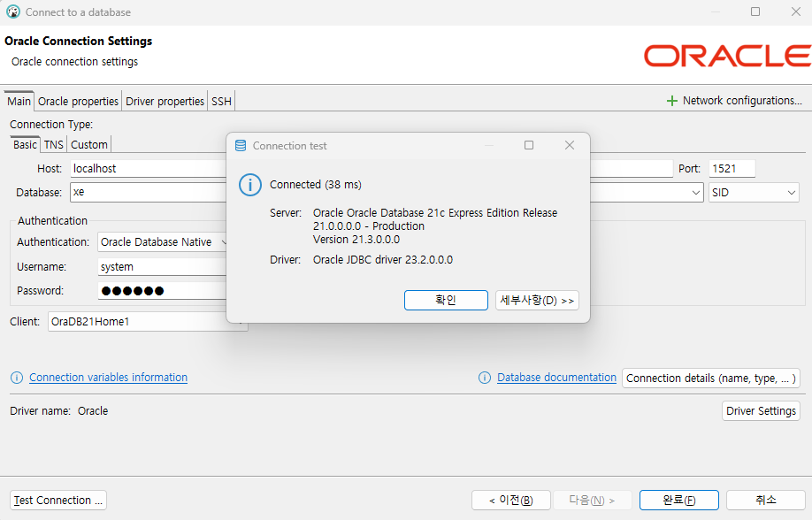
Task: Finish with the 완료(F) button
Action: click(x=679, y=501)
